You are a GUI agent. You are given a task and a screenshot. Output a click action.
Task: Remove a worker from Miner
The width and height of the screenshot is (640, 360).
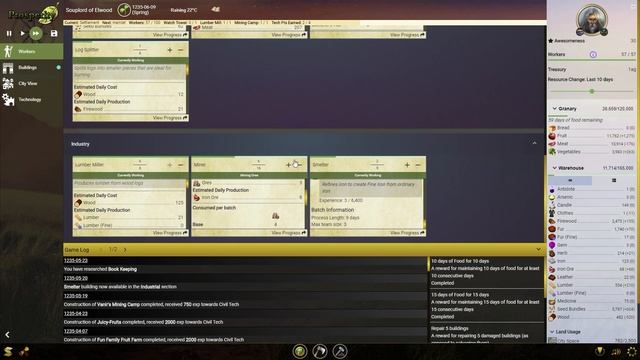coord(299,165)
